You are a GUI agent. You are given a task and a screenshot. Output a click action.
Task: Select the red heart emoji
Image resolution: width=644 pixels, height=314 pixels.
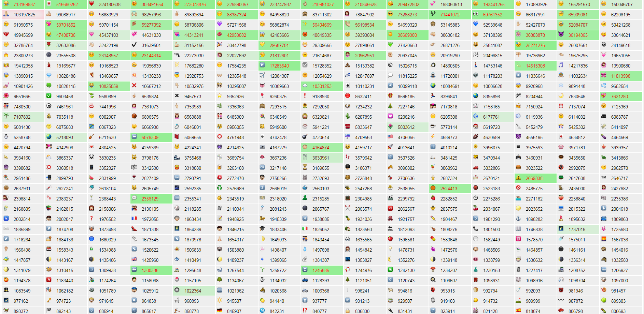click(x=91, y=4)
